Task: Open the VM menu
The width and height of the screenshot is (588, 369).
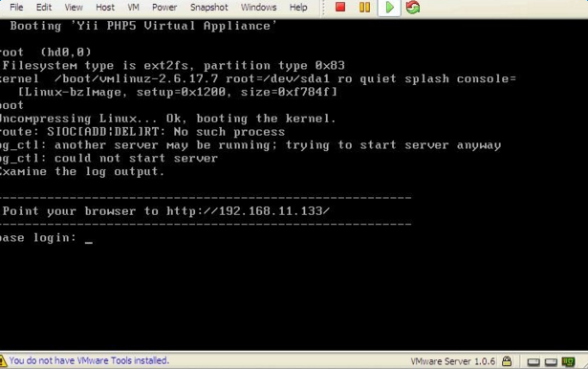Action: (133, 7)
